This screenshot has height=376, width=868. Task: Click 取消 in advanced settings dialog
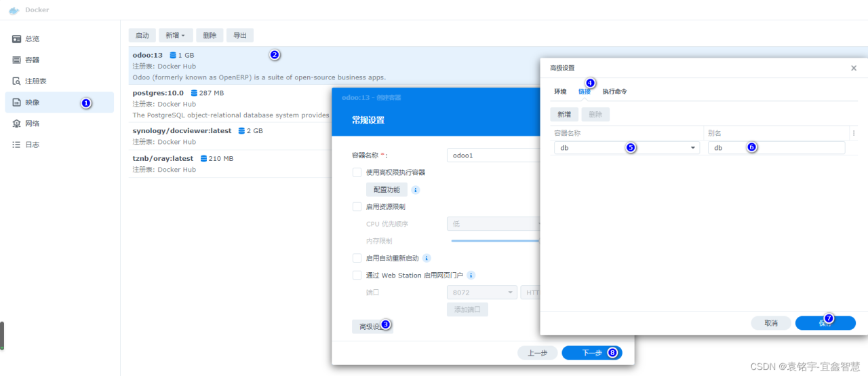point(770,323)
